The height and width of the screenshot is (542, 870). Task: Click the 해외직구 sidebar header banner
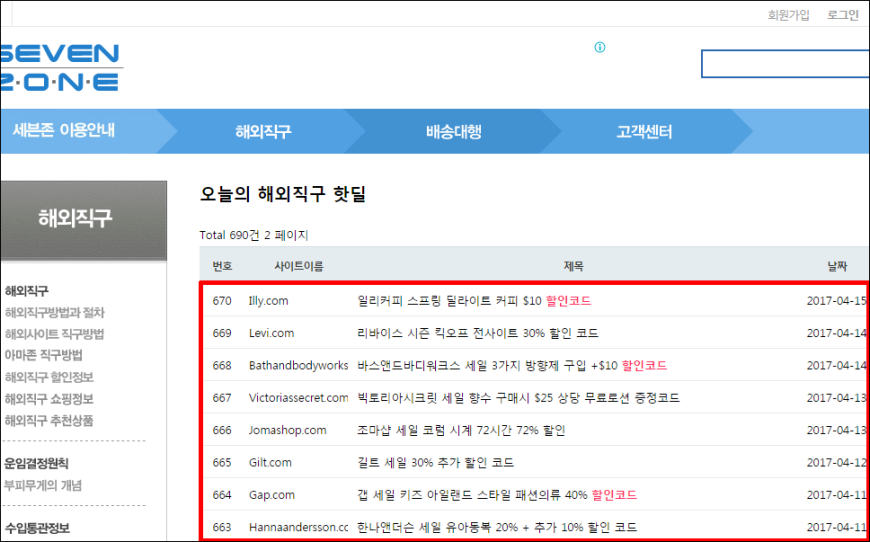83,220
